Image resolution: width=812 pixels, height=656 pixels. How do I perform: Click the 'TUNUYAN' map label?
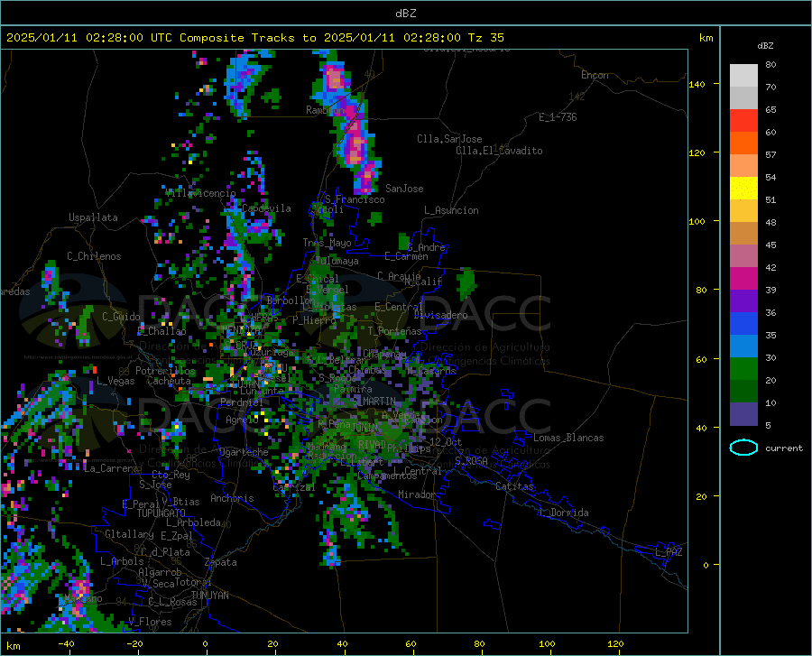(209, 595)
